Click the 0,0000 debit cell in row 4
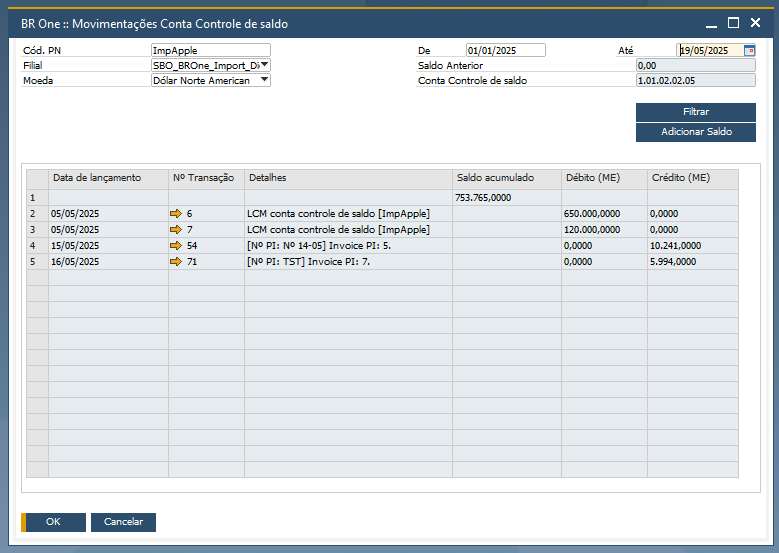The height and width of the screenshot is (553, 779). [x=604, y=245]
